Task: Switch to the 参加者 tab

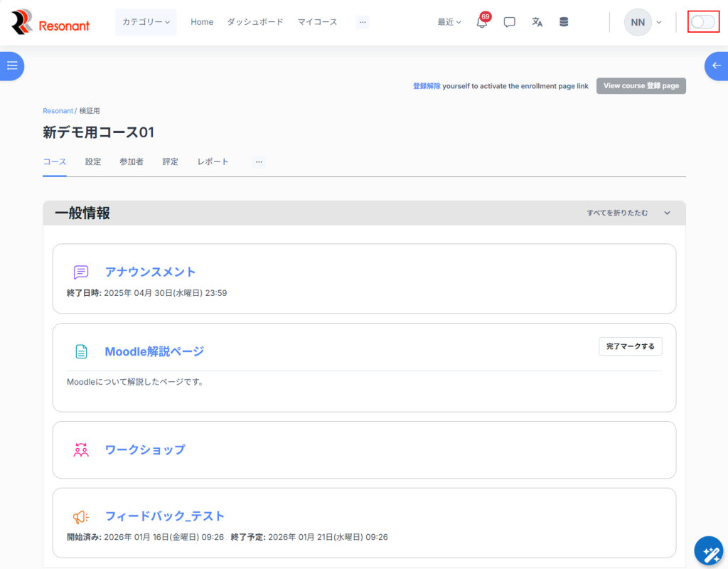Action: pyautogui.click(x=132, y=161)
